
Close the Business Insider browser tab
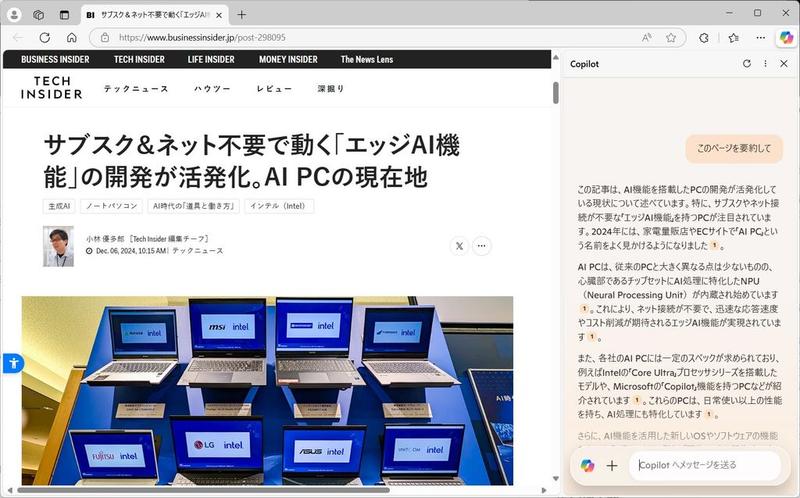tap(219, 15)
